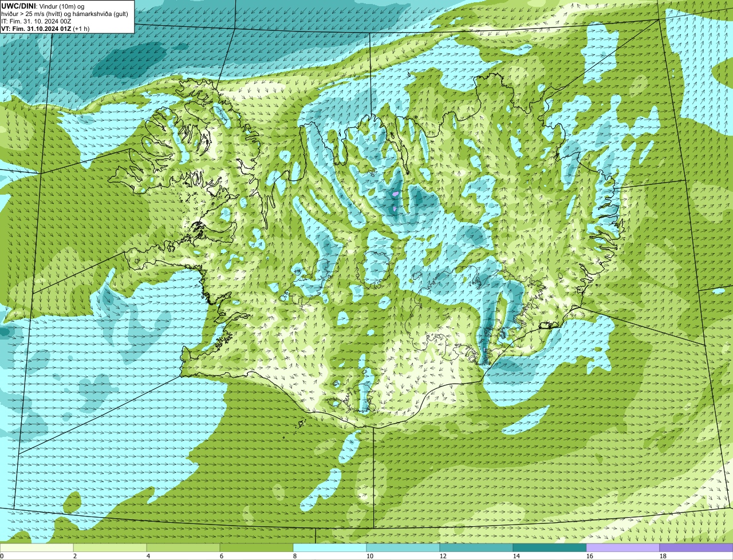Click the 12–14 m/s teal legend swatch

(476, 548)
